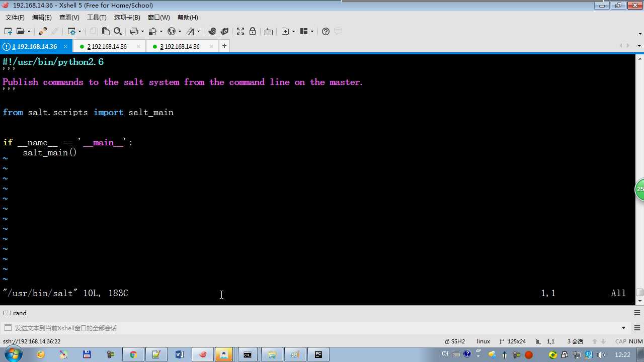Create a new session with the New icon

click(x=8, y=31)
